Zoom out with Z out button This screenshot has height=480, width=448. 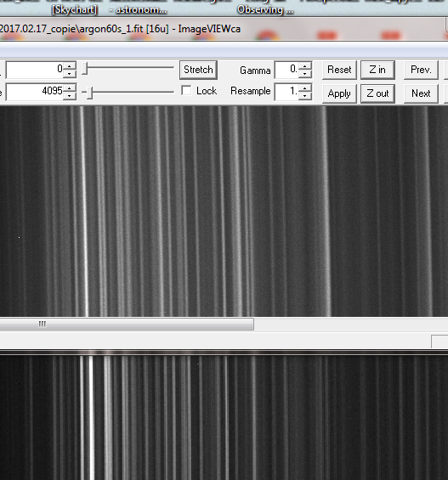[377, 93]
